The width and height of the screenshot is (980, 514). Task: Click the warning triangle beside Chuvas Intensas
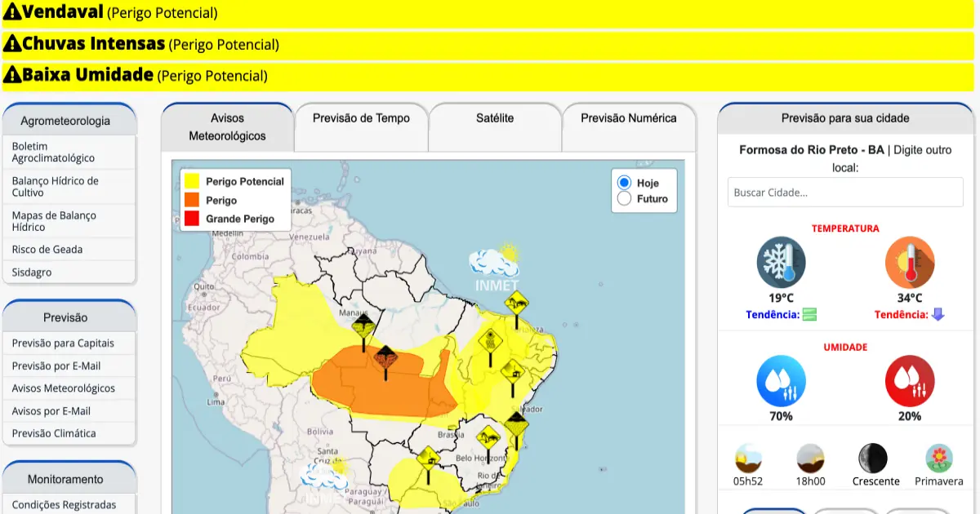[12, 43]
